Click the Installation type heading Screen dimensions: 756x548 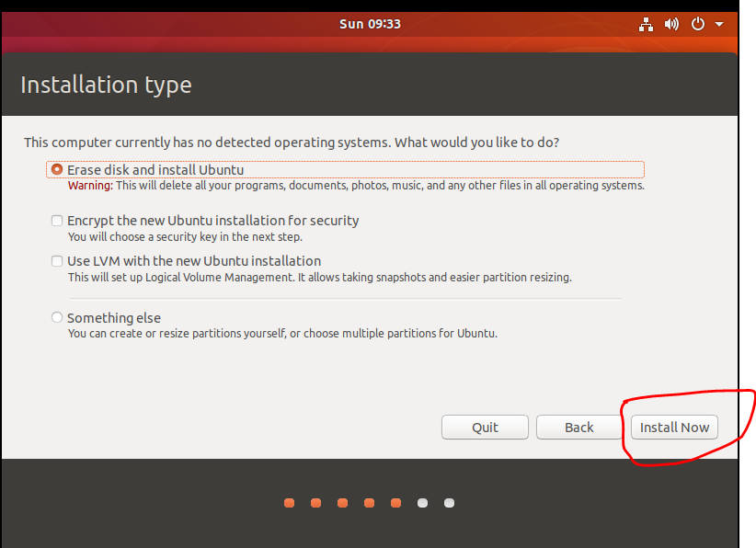106,86
